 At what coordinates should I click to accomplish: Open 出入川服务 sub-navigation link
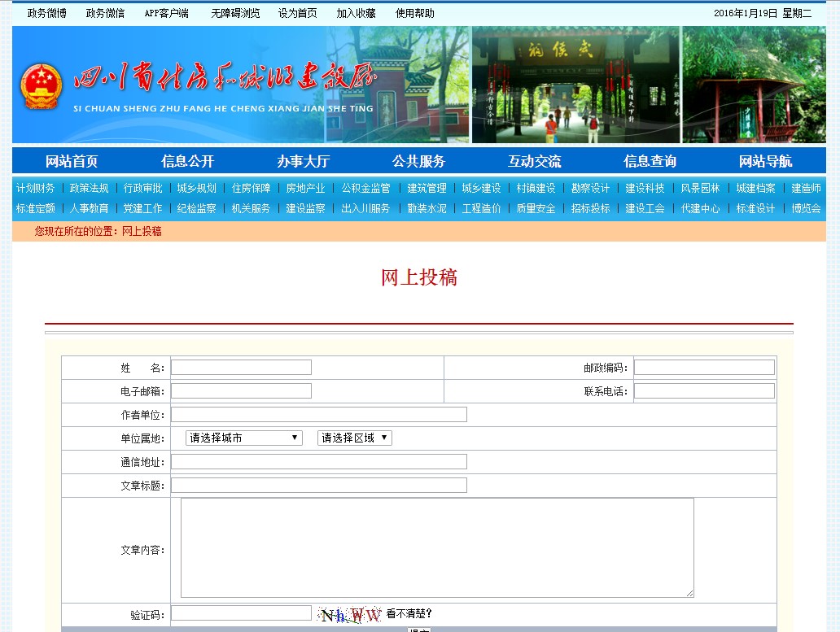(366, 208)
